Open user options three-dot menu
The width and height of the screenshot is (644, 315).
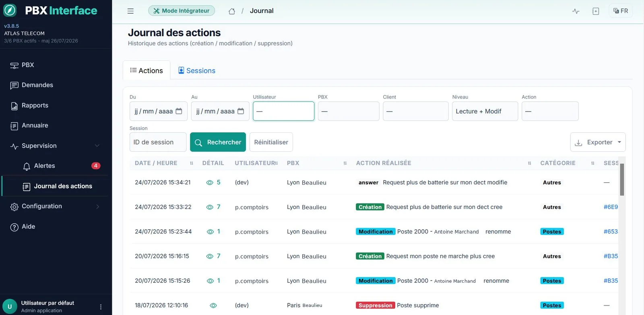tap(101, 307)
